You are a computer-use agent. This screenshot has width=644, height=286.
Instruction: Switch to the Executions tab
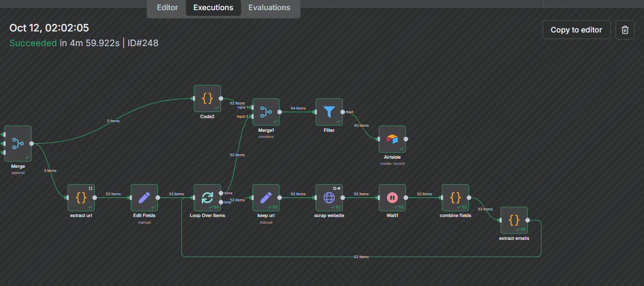(x=213, y=8)
